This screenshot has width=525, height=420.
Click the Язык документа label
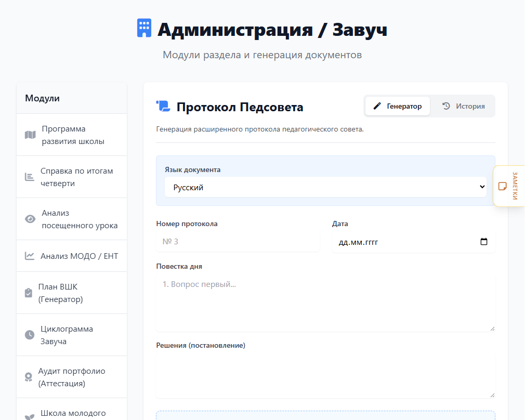(x=192, y=169)
